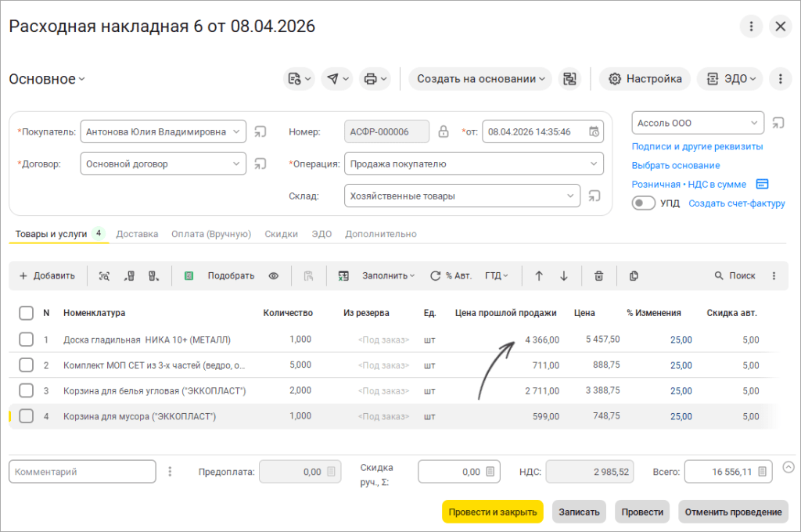Check the row for Доска гладильная НИКА 10+
801x532 pixels.
26,340
